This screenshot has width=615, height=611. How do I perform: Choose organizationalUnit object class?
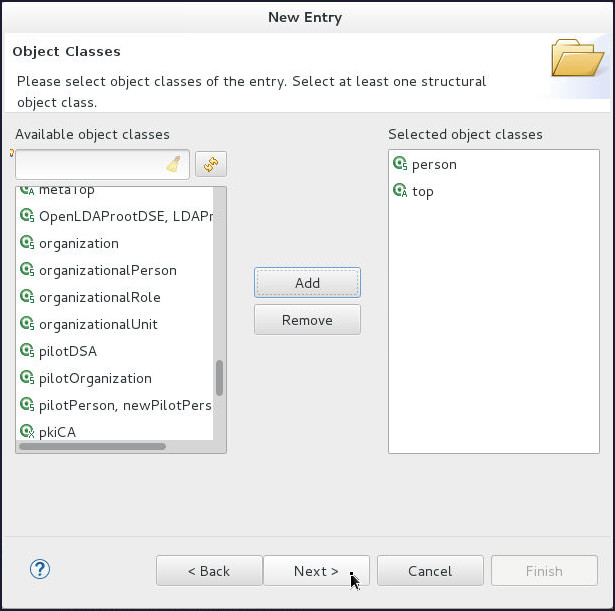(x=98, y=324)
